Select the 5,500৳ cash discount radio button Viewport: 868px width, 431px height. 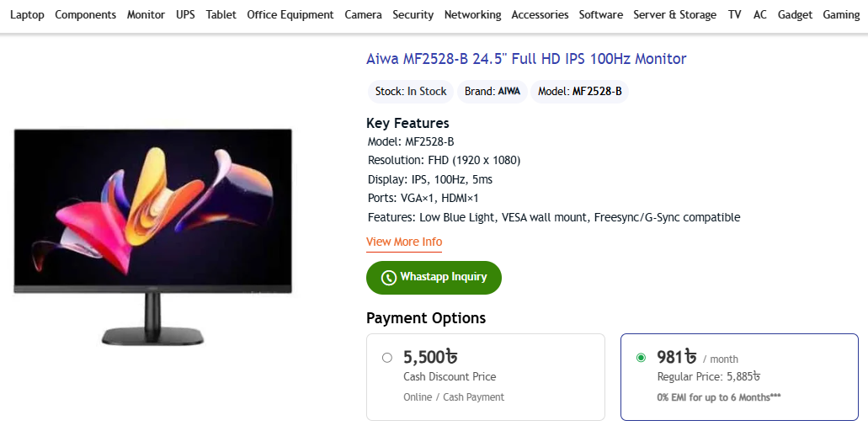coord(387,358)
